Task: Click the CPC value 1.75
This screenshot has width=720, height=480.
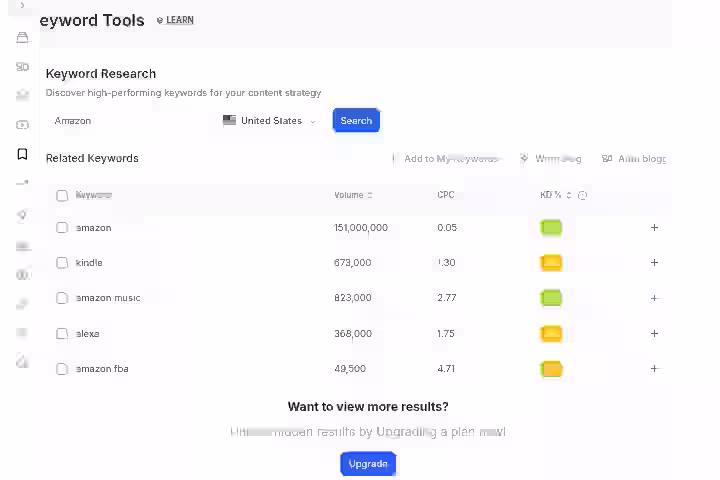Action: pyautogui.click(x=445, y=333)
